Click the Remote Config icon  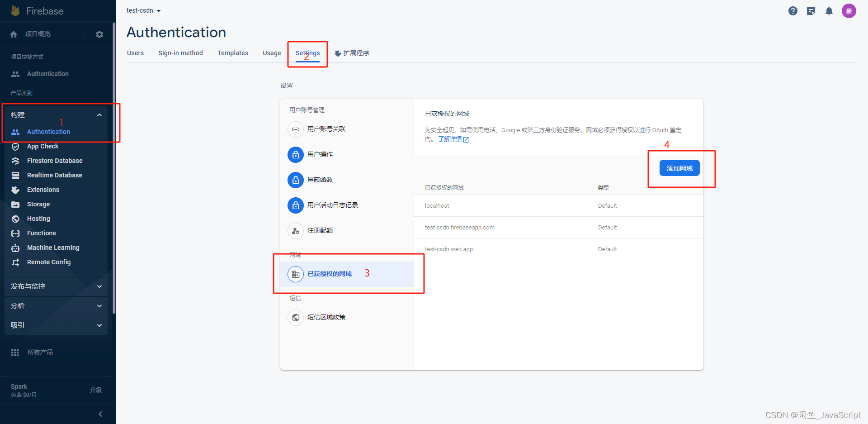[15, 262]
